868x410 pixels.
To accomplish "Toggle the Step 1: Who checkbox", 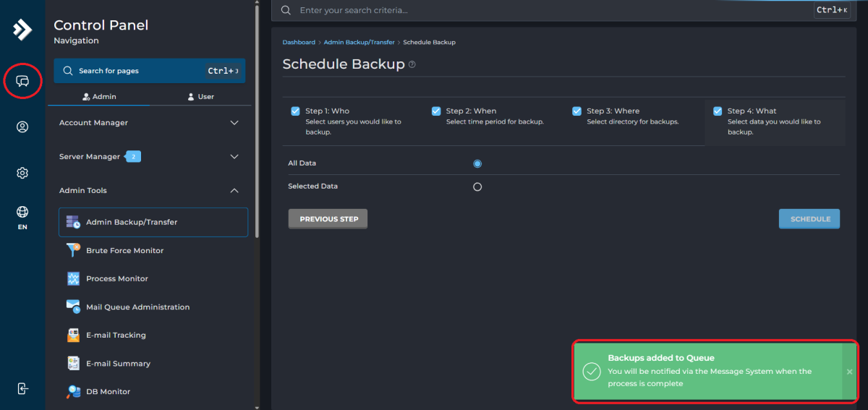I will [295, 111].
